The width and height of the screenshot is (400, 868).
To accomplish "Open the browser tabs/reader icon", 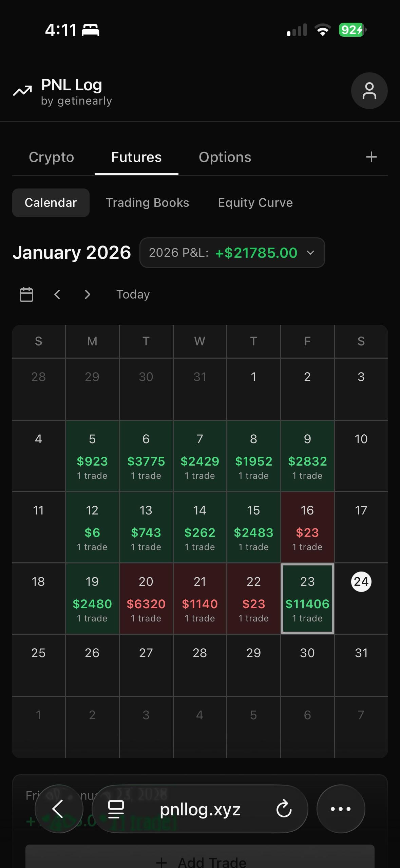I will click(x=116, y=809).
